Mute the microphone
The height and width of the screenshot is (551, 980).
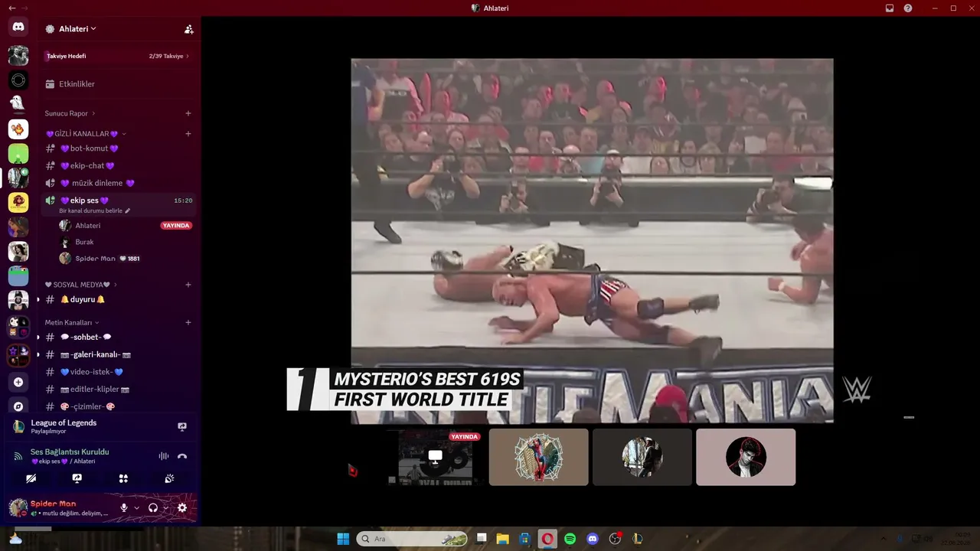point(124,507)
